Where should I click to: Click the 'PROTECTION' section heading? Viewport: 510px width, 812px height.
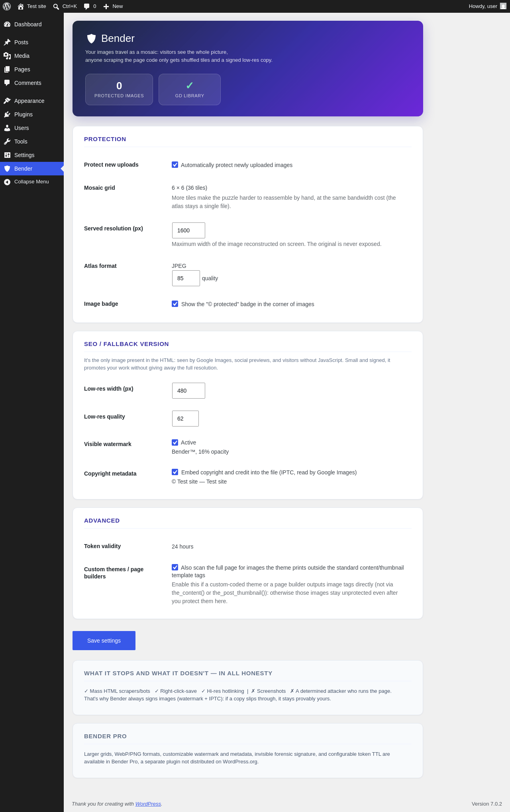[x=105, y=139]
